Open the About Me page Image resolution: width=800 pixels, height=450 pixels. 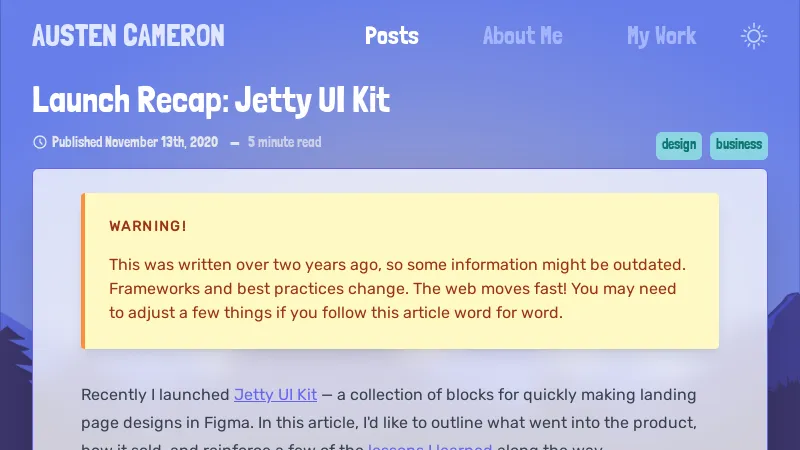(522, 37)
